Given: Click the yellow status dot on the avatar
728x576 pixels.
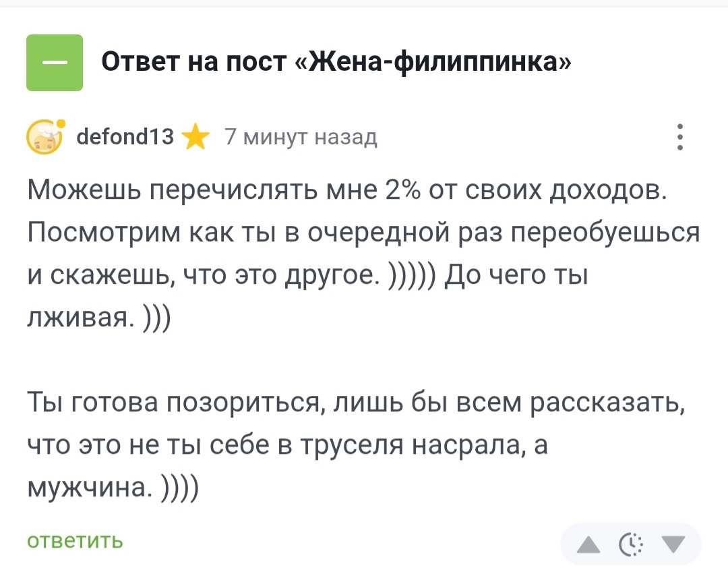Looking at the screenshot, I should click(61, 124).
